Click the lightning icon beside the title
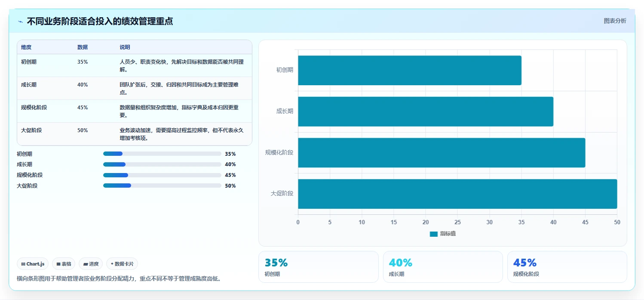644x300 pixels. click(x=21, y=22)
